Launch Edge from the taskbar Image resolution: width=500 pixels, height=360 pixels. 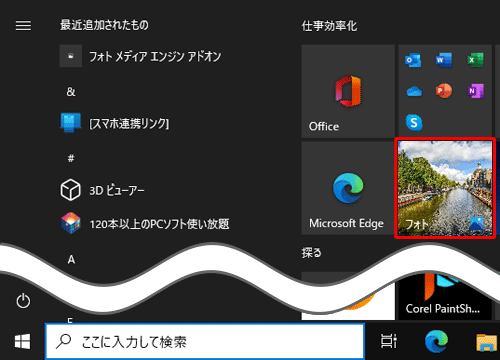436,341
